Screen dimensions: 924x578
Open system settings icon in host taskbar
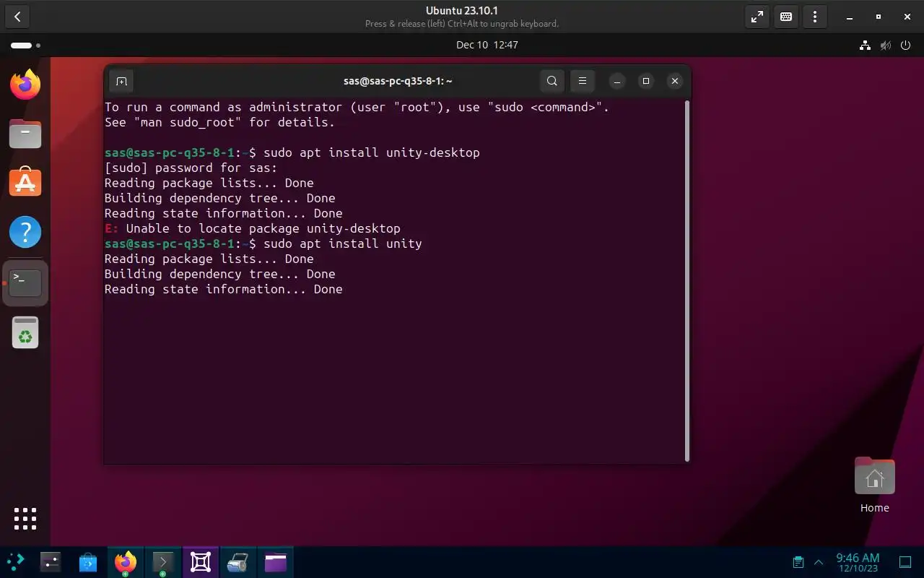pos(50,561)
